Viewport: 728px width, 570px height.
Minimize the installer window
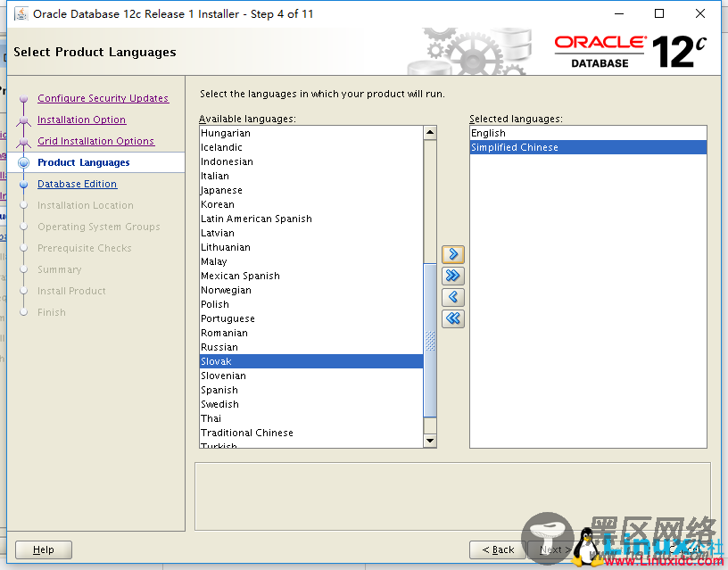pyautogui.click(x=619, y=13)
